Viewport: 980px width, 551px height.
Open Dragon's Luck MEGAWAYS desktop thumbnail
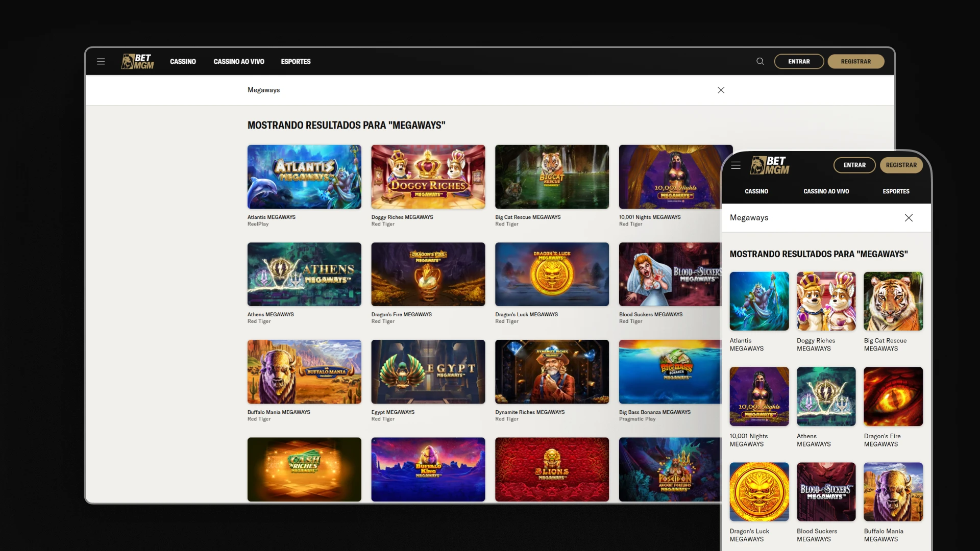(x=552, y=274)
